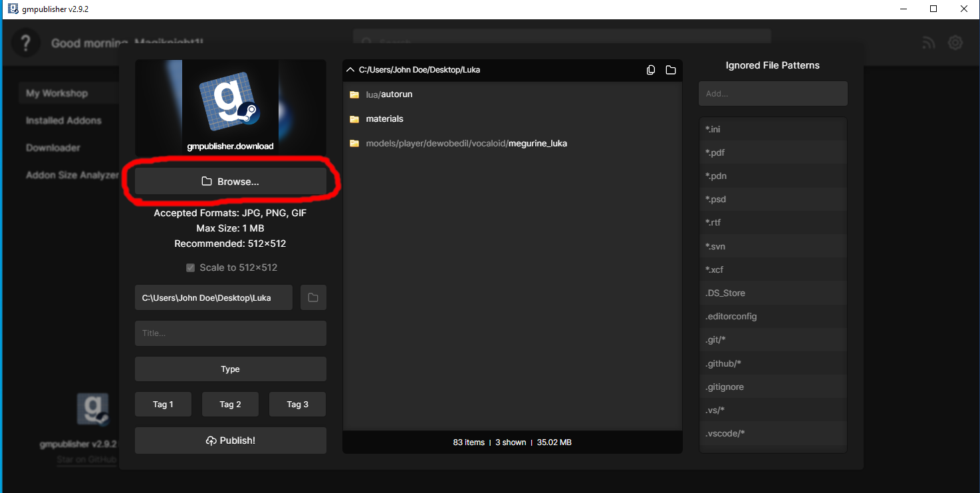
Task: Select the *.psd ignored pattern
Action: coord(773,199)
